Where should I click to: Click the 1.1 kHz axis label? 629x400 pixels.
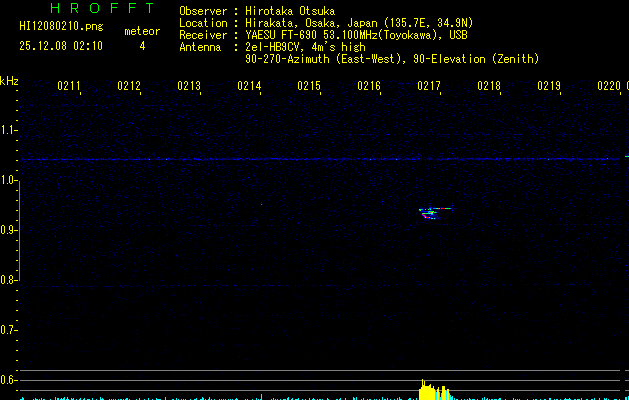(x=8, y=130)
